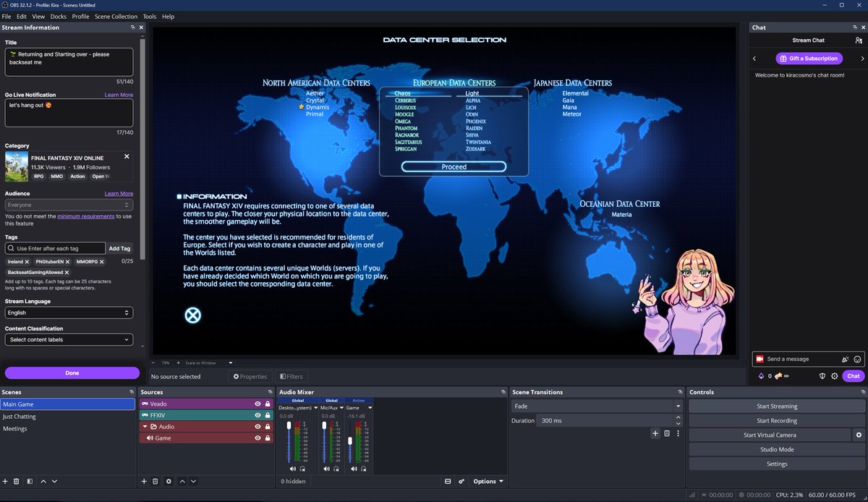Click Start Recording button
This screenshot has width=868, height=502.
tap(777, 421)
